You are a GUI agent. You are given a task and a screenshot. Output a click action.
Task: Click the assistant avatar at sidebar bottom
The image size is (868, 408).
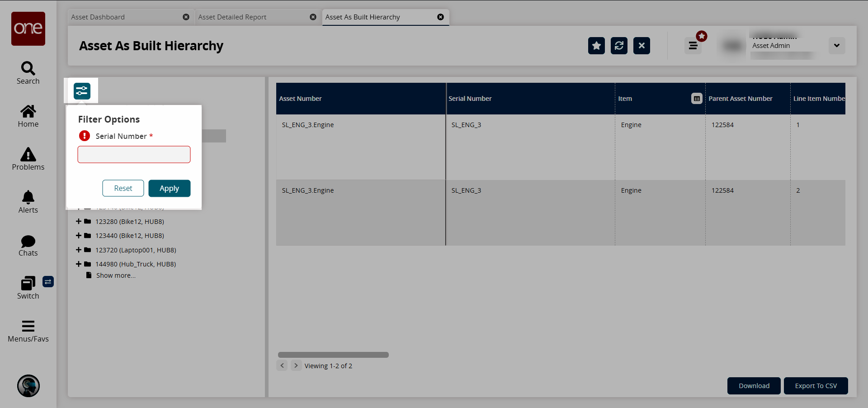tap(28, 386)
